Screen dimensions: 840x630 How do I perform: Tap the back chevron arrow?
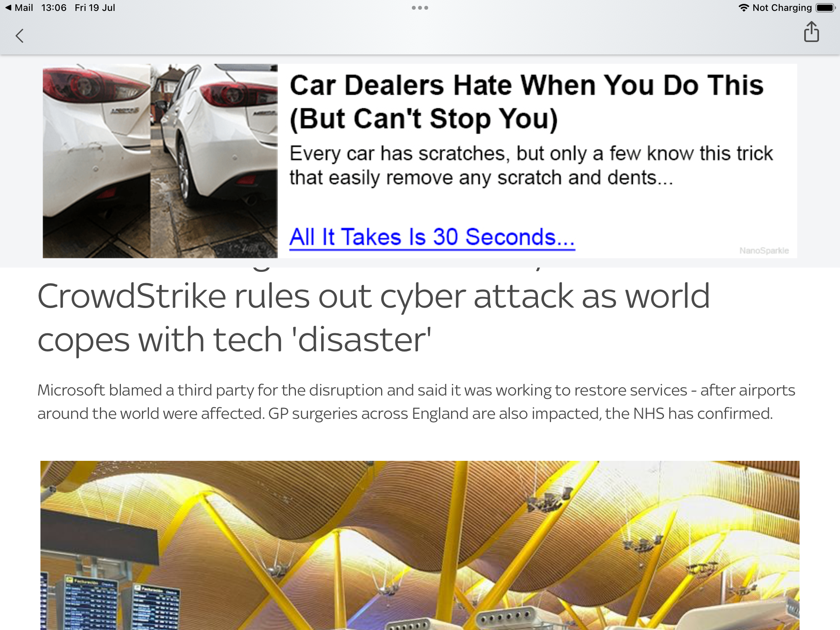pos(19,36)
